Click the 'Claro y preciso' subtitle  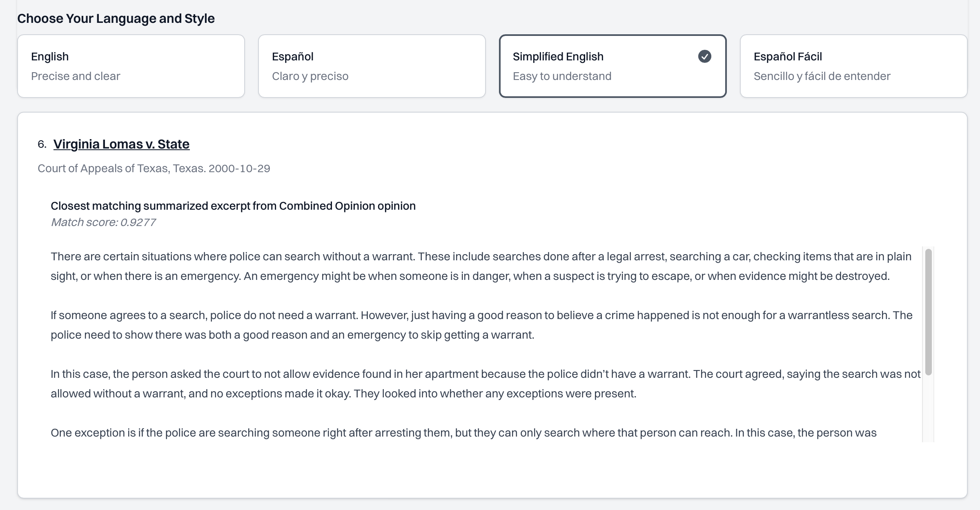[x=310, y=76]
